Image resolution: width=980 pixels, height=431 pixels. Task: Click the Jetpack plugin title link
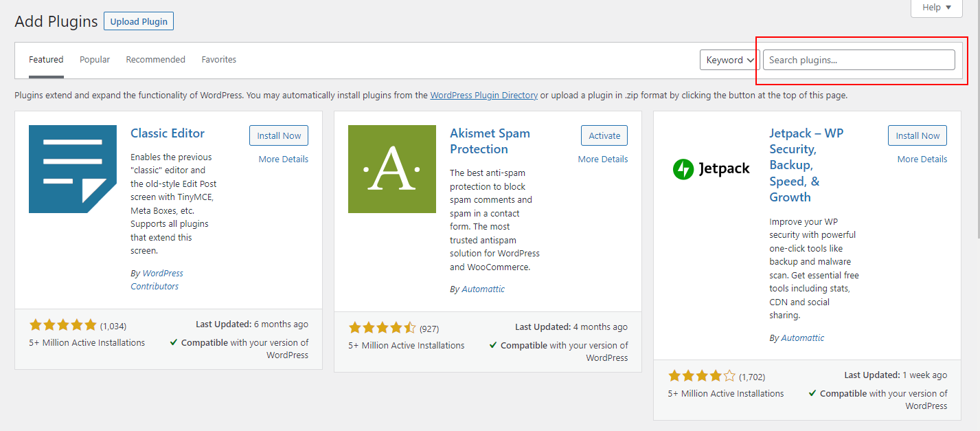click(x=806, y=165)
